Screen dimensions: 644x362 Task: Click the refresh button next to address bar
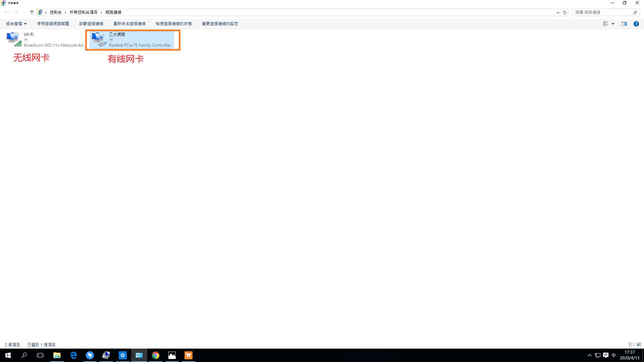[x=565, y=12]
